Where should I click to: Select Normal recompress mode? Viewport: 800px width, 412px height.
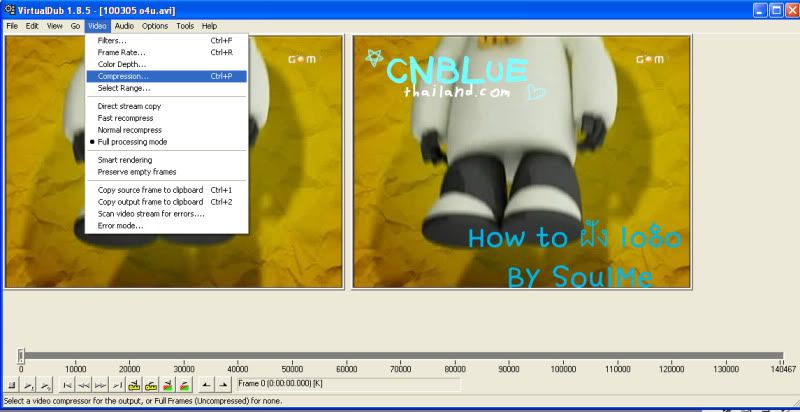pos(166,130)
